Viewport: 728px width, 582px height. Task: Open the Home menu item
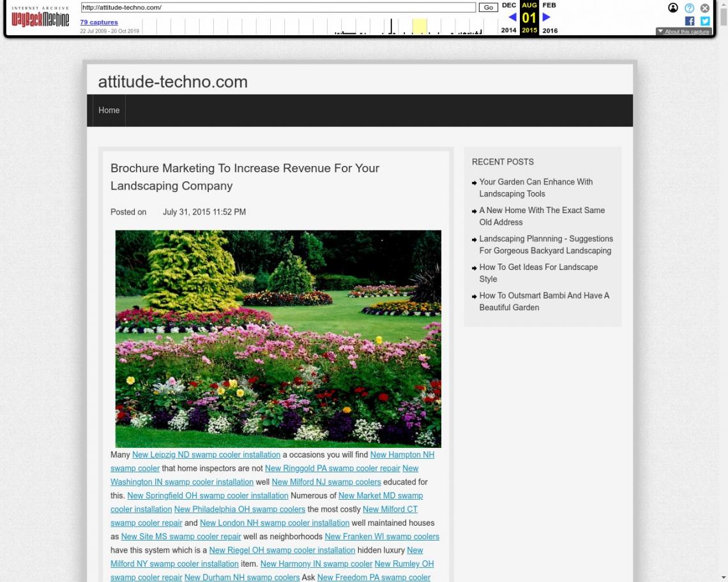109,110
